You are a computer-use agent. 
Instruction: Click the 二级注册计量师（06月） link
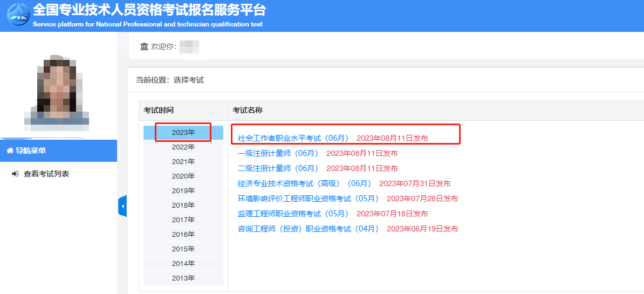click(x=278, y=168)
